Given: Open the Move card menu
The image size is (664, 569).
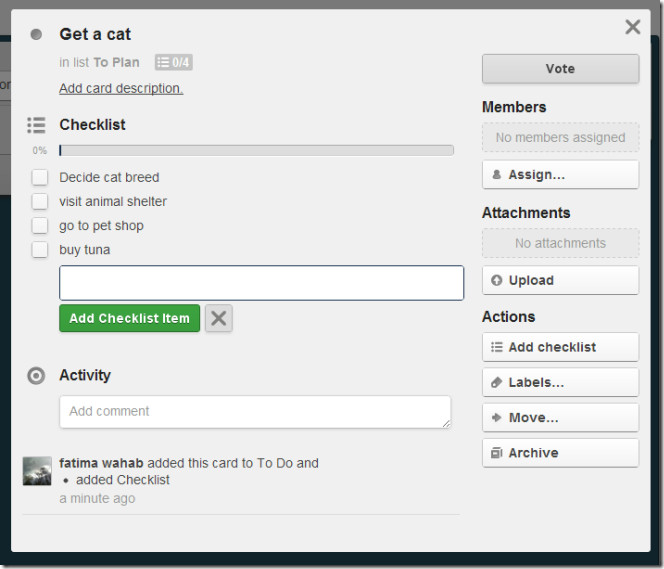Looking at the screenshot, I should [x=560, y=417].
